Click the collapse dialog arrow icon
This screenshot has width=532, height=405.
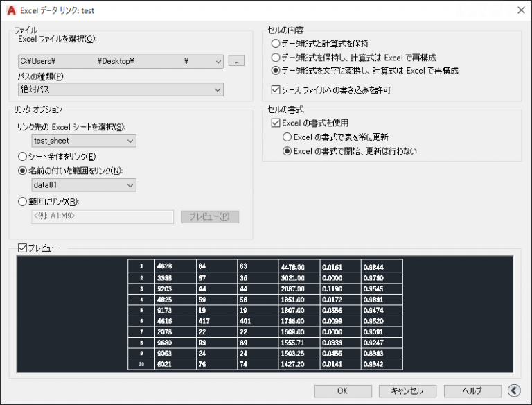[514, 390]
